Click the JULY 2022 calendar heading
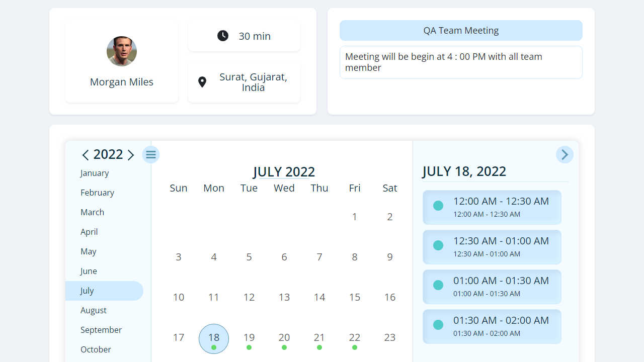Image resolution: width=644 pixels, height=362 pixels. click(284, 172)
